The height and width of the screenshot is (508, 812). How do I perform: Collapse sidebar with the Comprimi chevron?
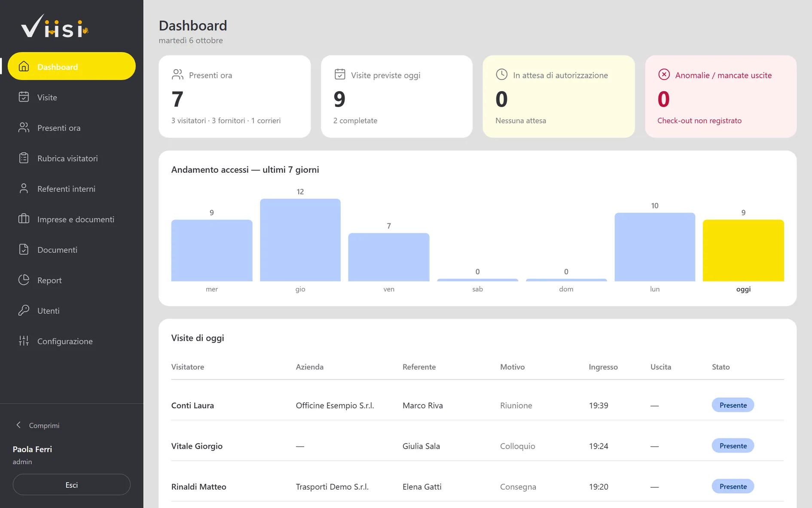point(18,425)
